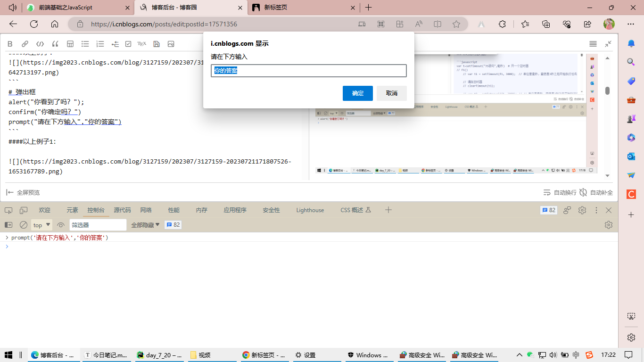Screen dimensions: 644x362
Task: Confirm the prompt dialog
Action: (x=358, y=93)
